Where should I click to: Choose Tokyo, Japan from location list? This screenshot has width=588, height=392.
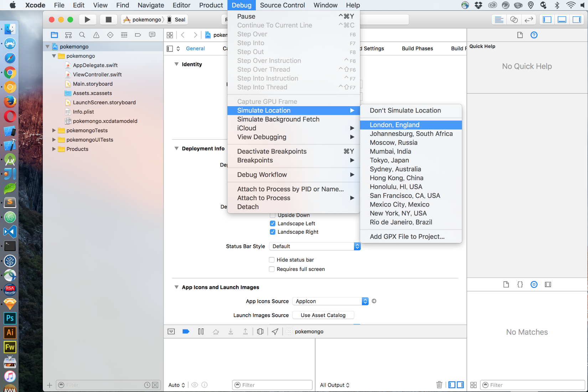click(x=411, y=160)
